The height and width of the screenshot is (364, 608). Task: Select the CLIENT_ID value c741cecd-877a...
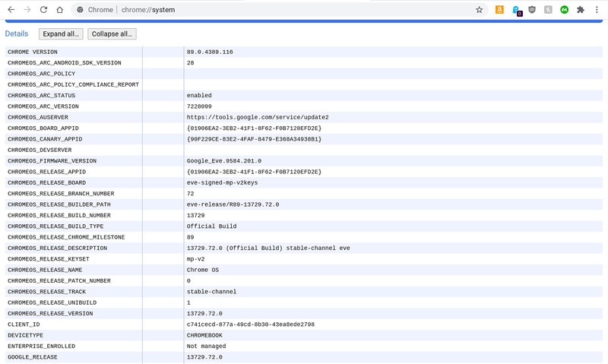click(x=251, y=324)
